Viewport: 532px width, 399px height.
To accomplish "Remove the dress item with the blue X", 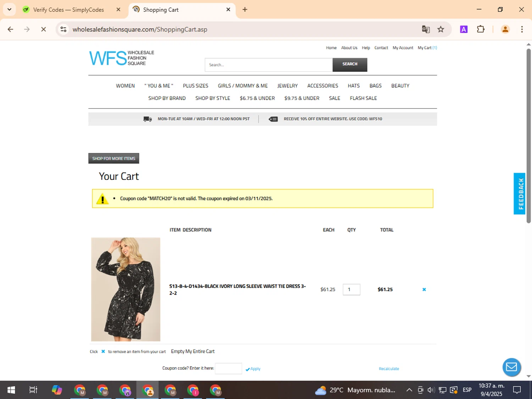I will point(424,289).
